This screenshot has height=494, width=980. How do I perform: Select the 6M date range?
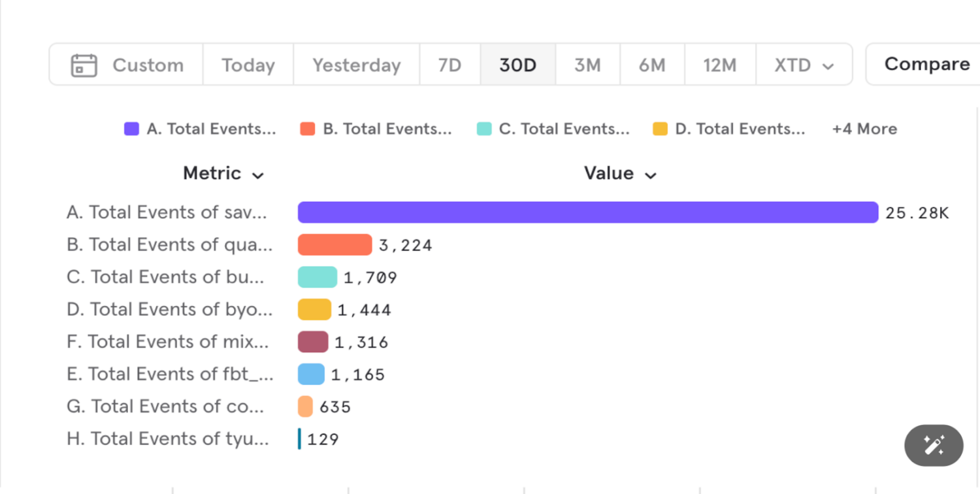(652, 64)
